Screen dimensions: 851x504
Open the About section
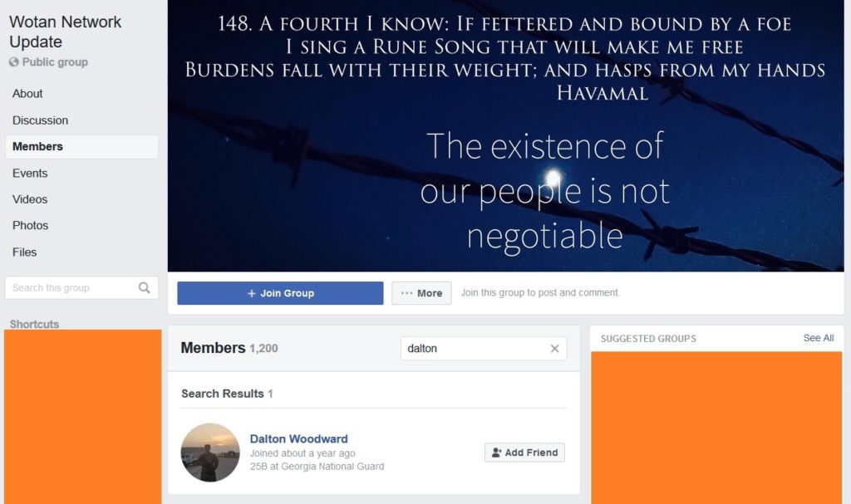coord(27,94)
